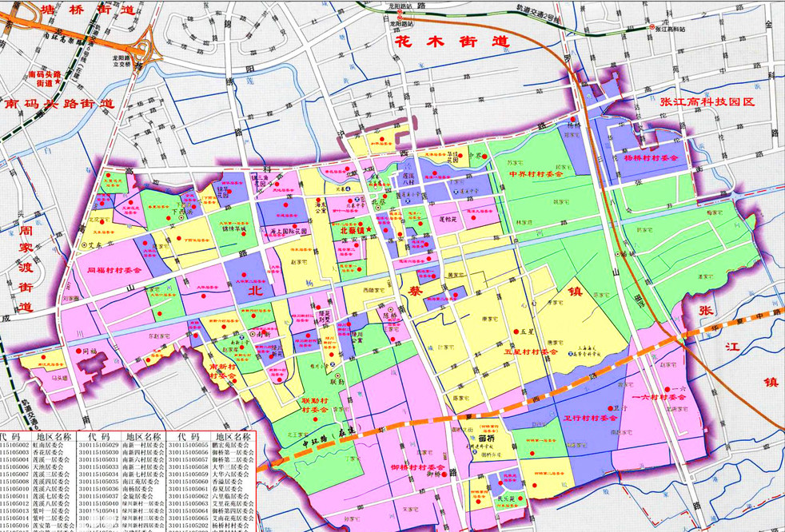Click the 五星村村委会 label

pyautogui.click(x=531, y=351)
